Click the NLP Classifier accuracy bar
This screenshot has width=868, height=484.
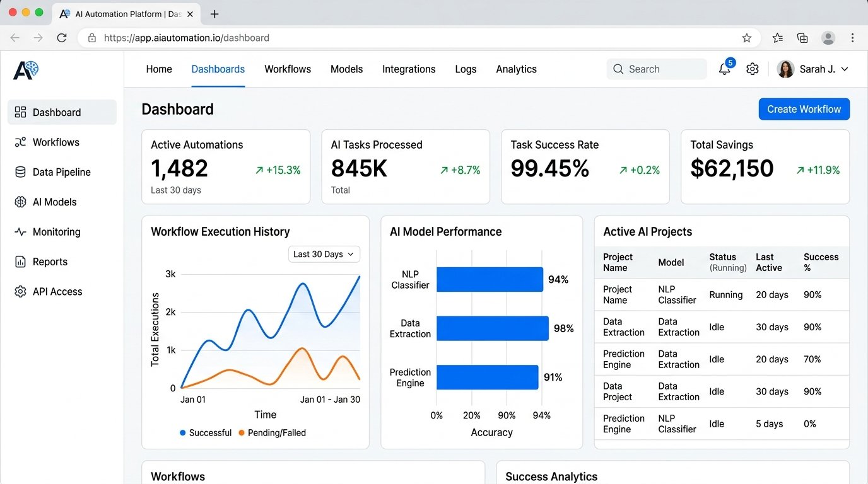click(x=490, y=280)
